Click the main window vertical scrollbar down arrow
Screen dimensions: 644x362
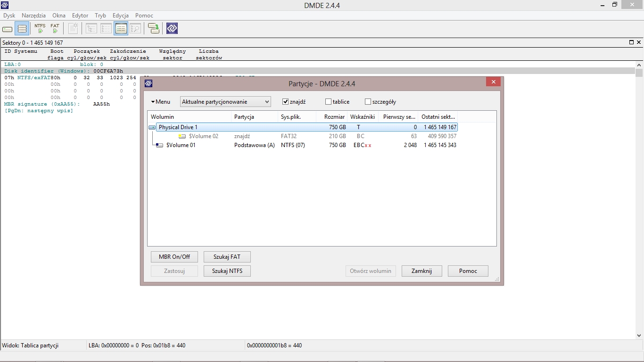point(639,336)
